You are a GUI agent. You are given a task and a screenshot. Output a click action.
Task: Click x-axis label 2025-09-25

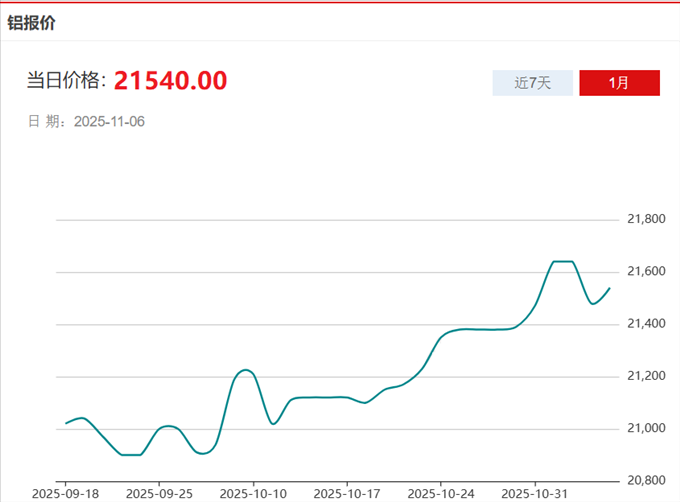159,493
